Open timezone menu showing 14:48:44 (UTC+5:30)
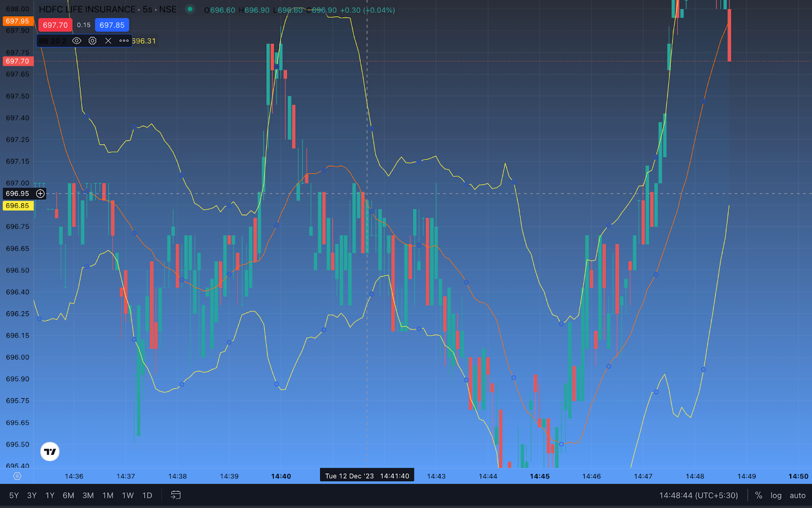This screenshot has height=508, width=812. pyautogui.click(x=698, y=495)
